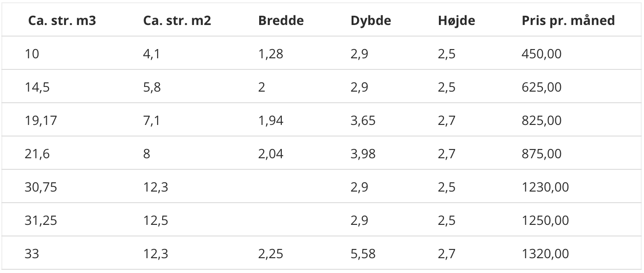This screenshot has height=273, width=644.
Task: Select the depth value 3,98
Action: 363,154
